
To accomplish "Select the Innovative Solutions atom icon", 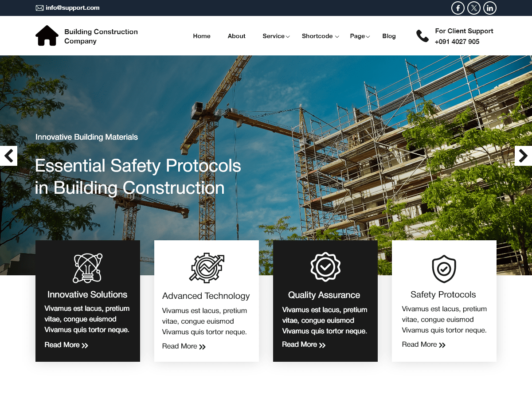I will tap(87, 268).
